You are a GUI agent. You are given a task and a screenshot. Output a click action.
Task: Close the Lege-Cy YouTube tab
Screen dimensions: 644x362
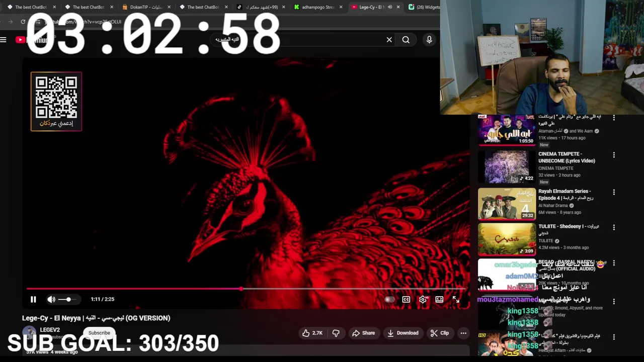pyautogui.click(x=398, y=7)
